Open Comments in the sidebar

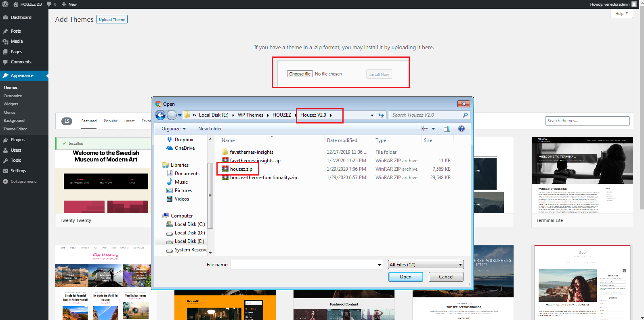(21, 62)
